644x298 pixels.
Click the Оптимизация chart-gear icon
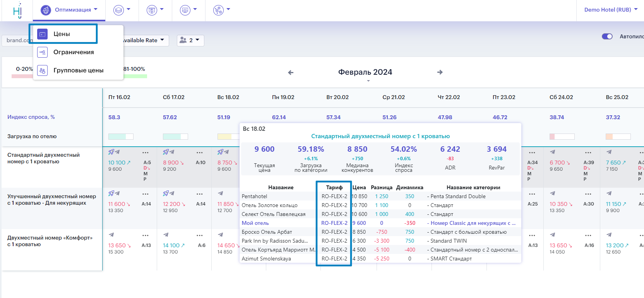(46, 10)
